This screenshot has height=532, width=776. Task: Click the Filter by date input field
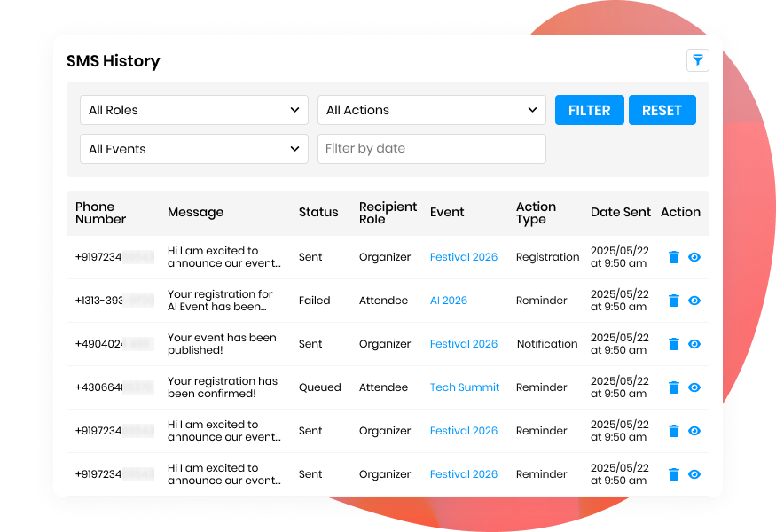(x=431, y=149)
